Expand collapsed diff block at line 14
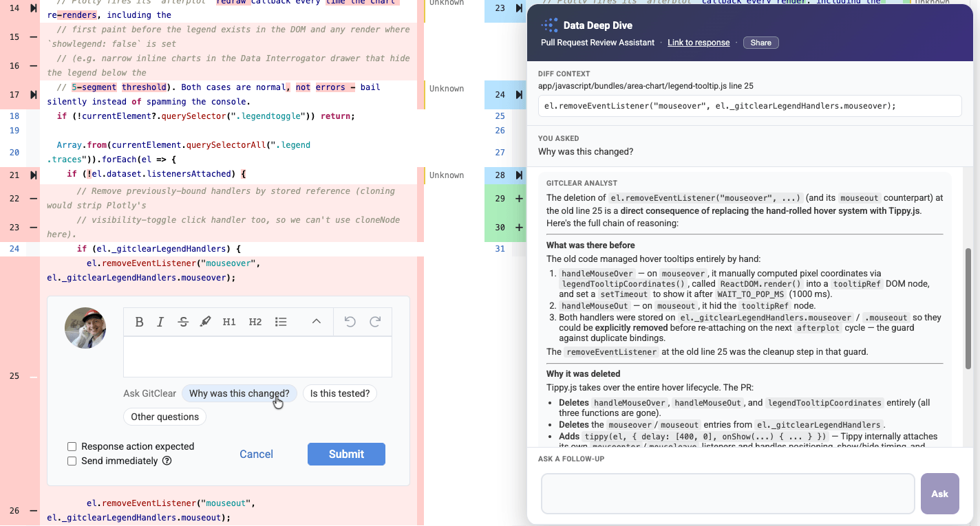Viewport: 980px width, 526px height. click(x=33, y=8)
